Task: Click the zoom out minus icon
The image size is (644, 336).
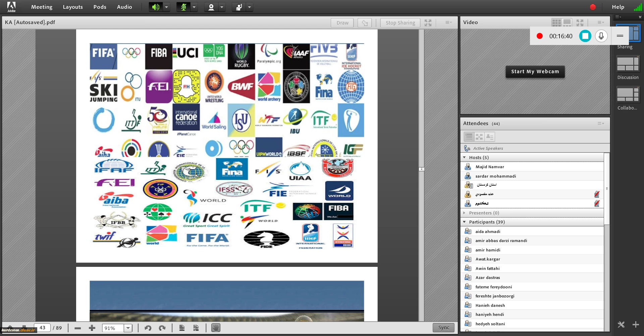Action: [x=78, y=328]
